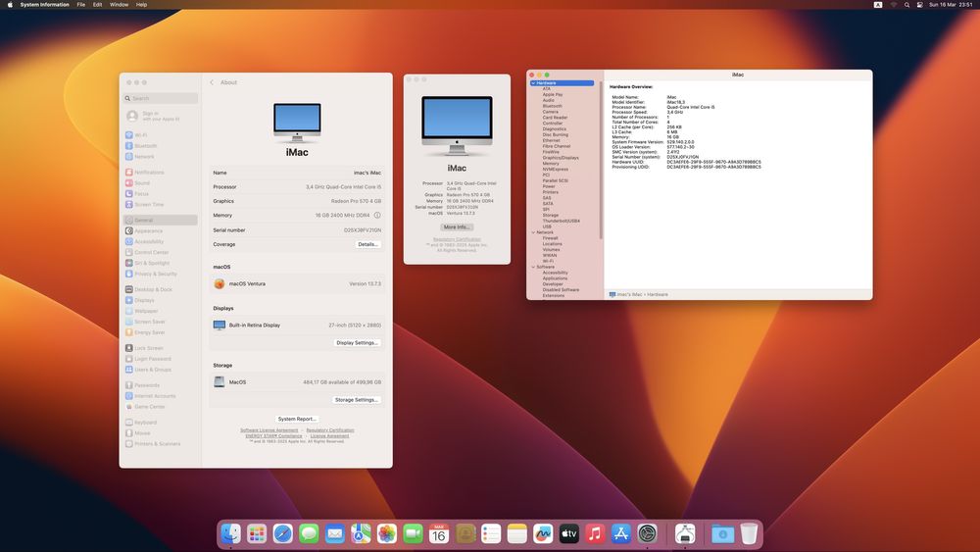980x552 pixels.
Task: Open Apple TV app in Dock
Action: point(568,534)
